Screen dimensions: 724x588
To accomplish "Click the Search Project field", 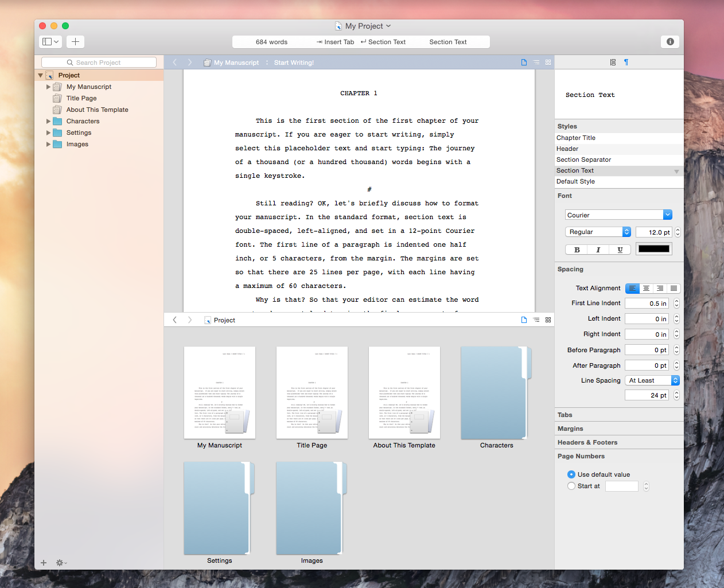I will (99, 63).
